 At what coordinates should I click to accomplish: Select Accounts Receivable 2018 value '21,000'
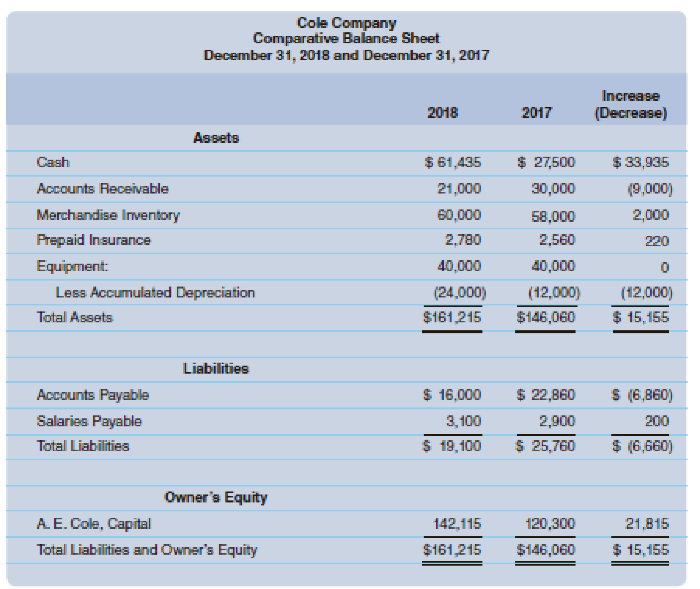click(459, 189)
